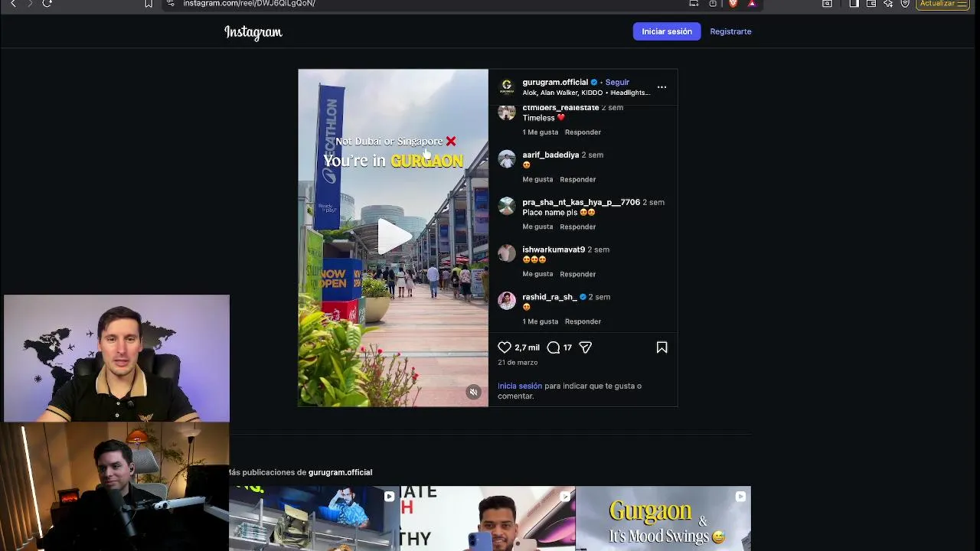Bookmark the page in the browser toolbar
Viewport: 980px width, 551px height.
[149, 4]
